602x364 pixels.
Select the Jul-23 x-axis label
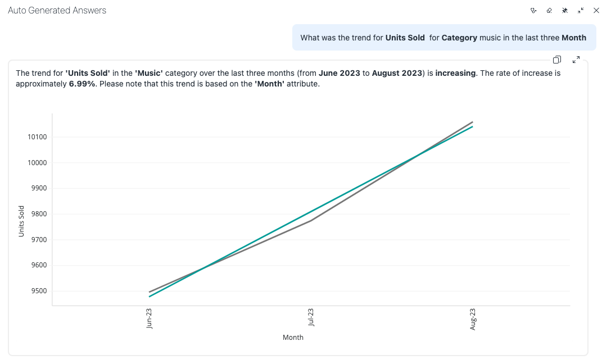tap(311, 318)
